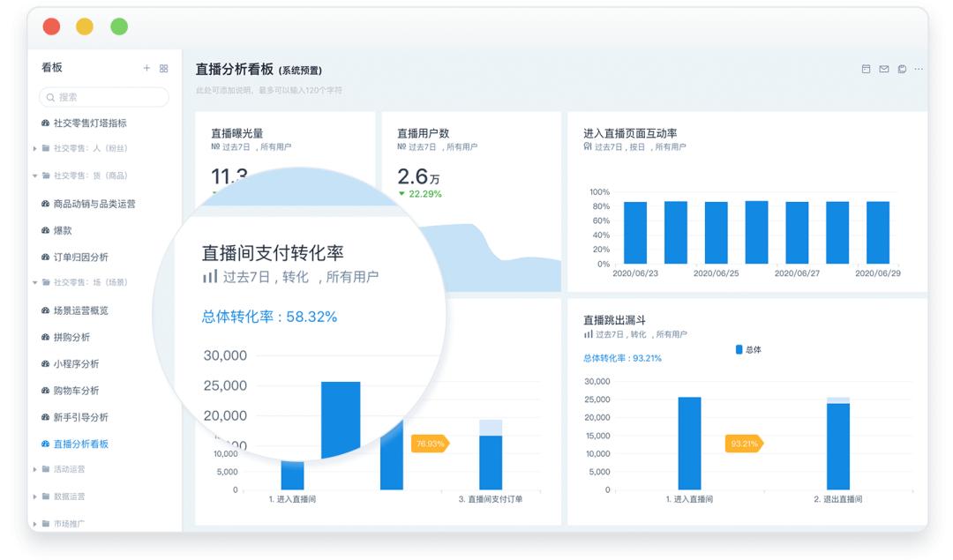Click the 直播曝光量 card title

(237, 133)
